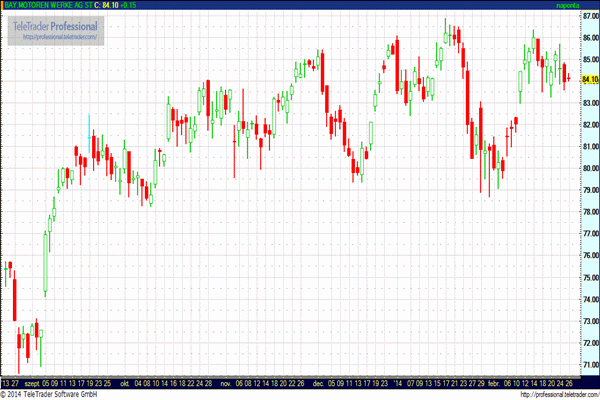
Task: Select the 'dec' month label on time axis
Action: pyautogui.click(x=318, y=384)
